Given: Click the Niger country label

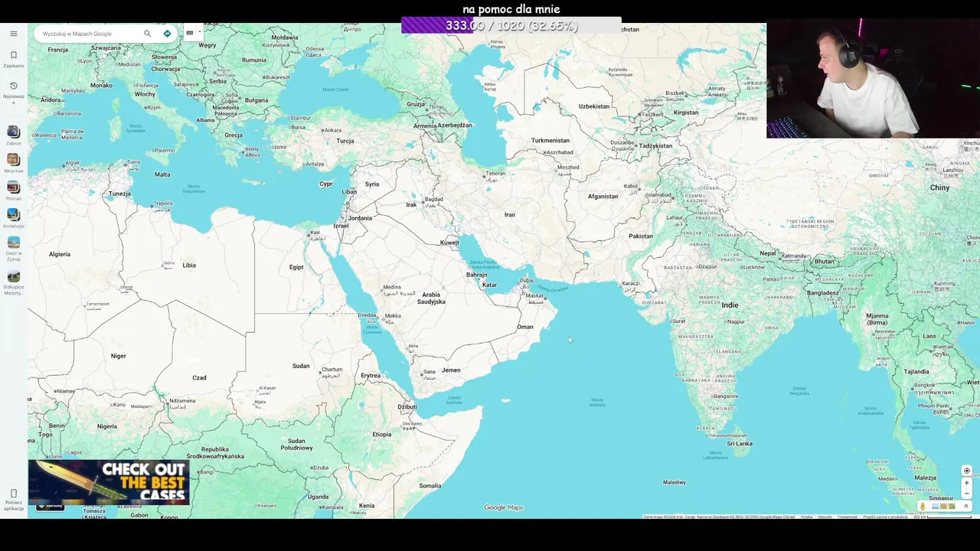Looking at the screenshot, I should pyautogui.click(x=118, y=356).
